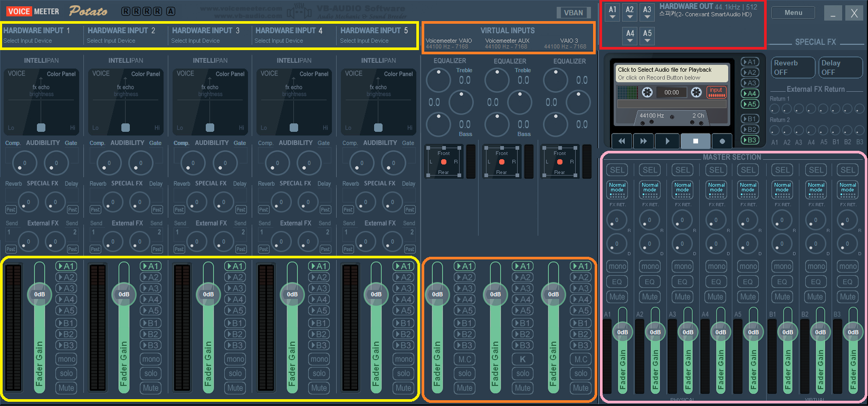Click the SEL button for bus A3
This screenshot has height=406, width=868.
click(683, 170)
